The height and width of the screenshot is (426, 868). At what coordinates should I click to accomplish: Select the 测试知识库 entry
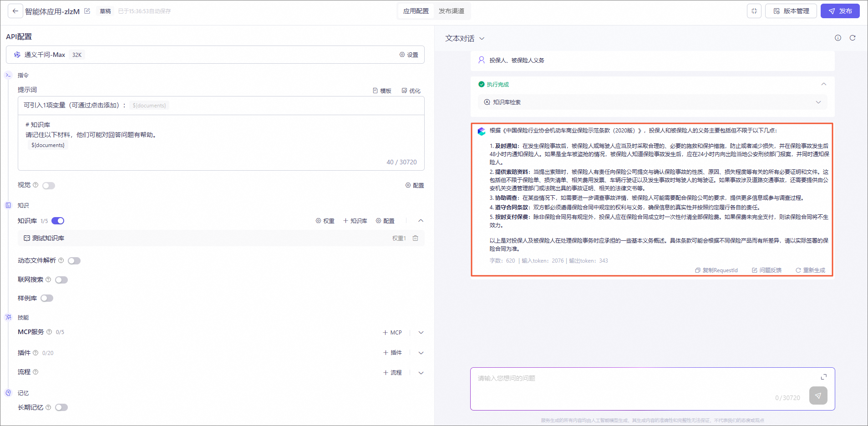pos(221,238)
